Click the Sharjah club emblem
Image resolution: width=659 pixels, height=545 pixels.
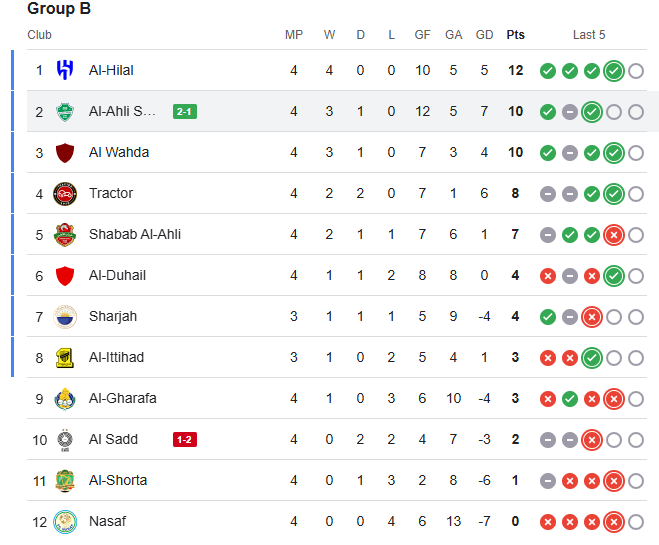point(65,317)
